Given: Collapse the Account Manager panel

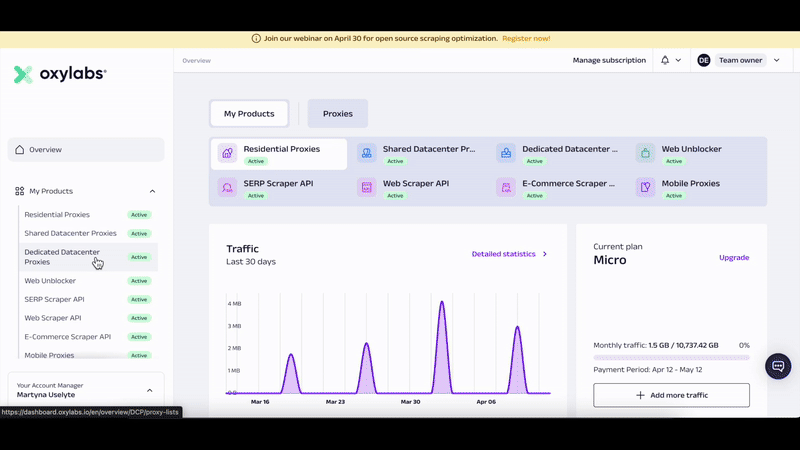Looking at the screenshot, I should pos(150,390).
